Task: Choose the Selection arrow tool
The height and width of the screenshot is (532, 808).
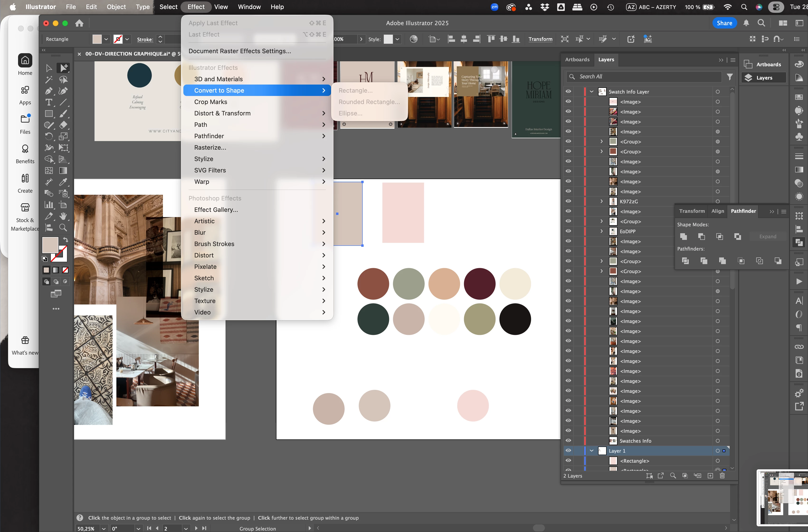Action: pos(49,68)
